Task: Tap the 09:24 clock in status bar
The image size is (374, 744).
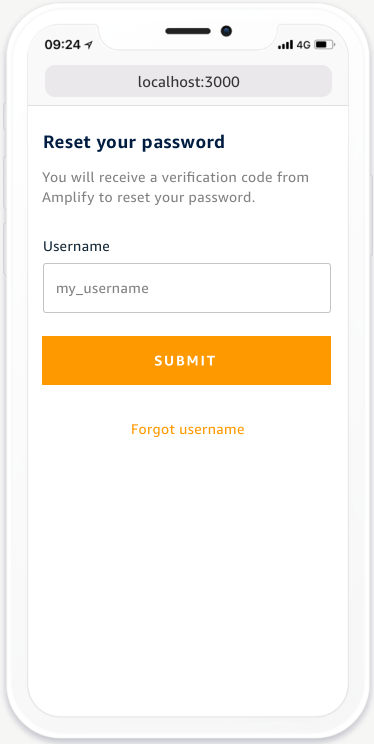Action: pos(63,45)
